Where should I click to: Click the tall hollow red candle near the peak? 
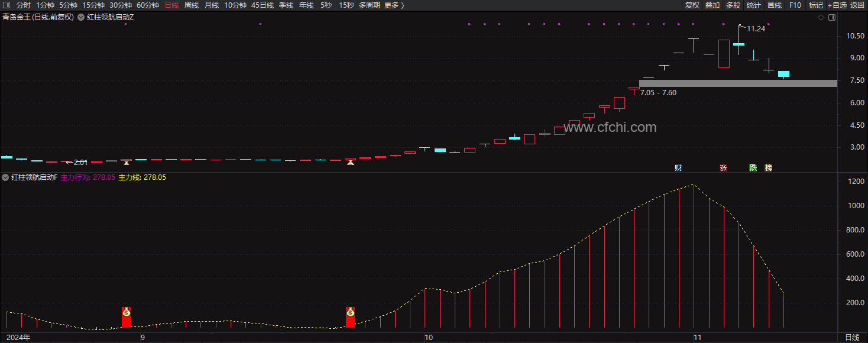pos(724,54)
